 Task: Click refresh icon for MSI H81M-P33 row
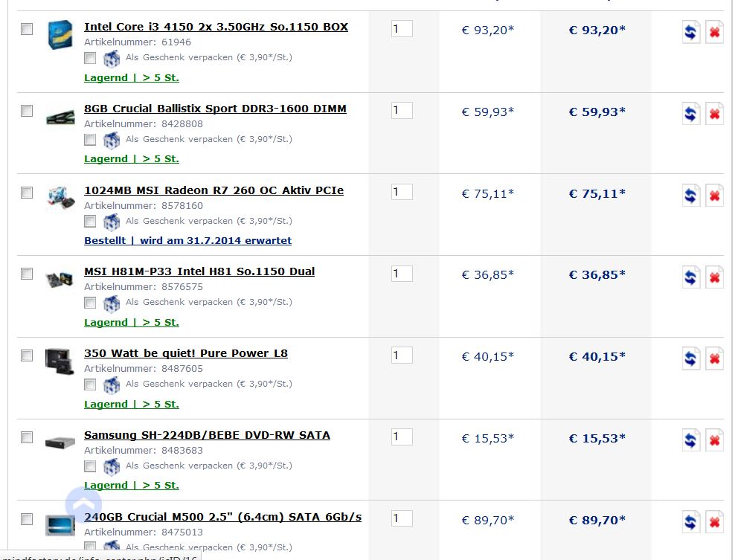[x=690, y=277]
